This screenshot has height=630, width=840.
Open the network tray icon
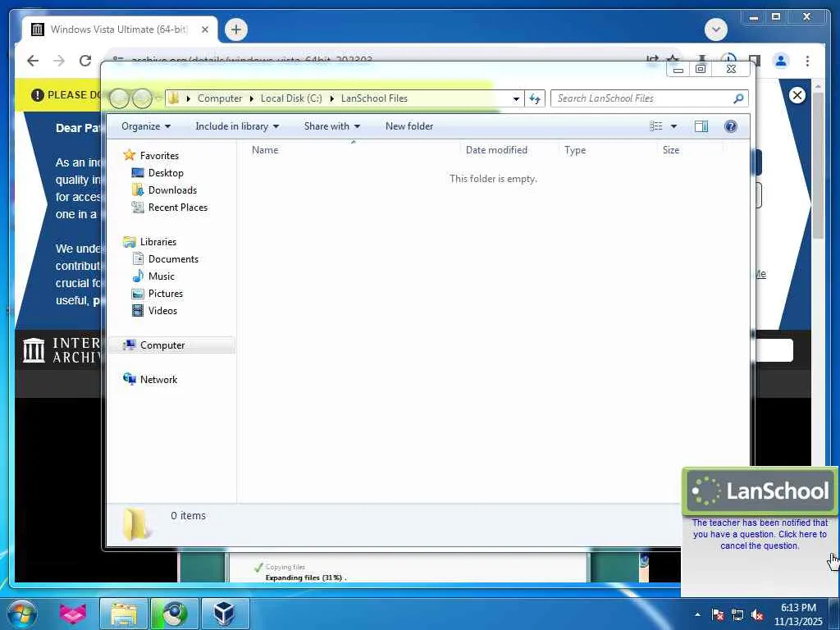click(737, 614)
